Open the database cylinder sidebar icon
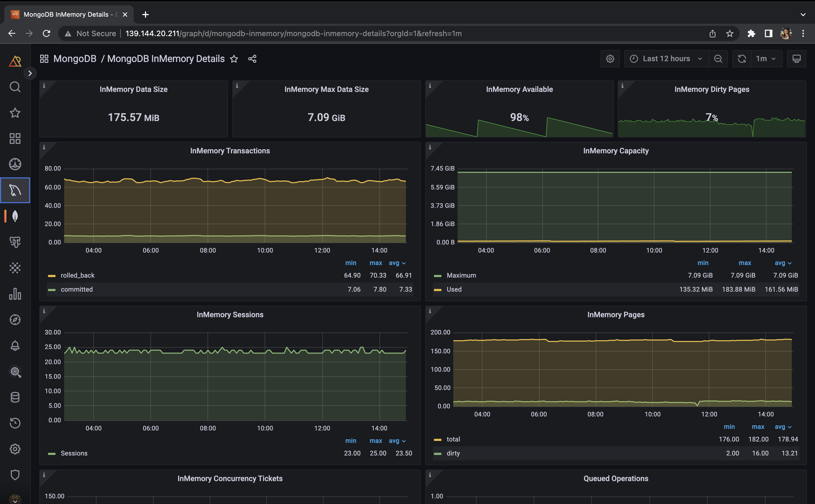Screen dimensions: 815x504 point(15,397)
